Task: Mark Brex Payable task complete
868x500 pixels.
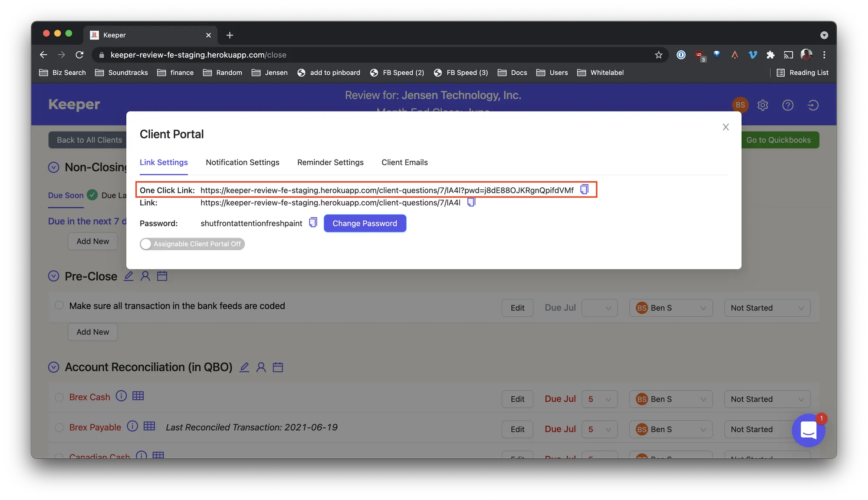Action: pyautogui.click(x=59, y=427)
